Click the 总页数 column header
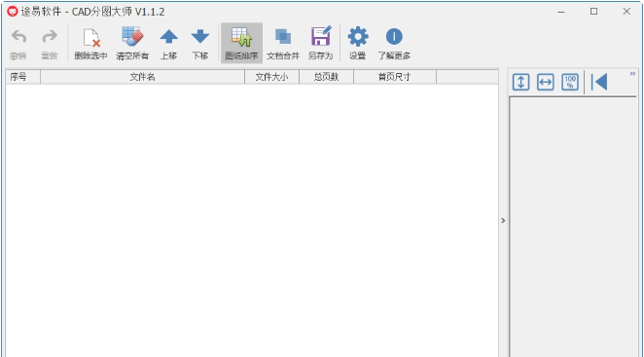Screen dimensions: 644x357 [x=326, y=77]
